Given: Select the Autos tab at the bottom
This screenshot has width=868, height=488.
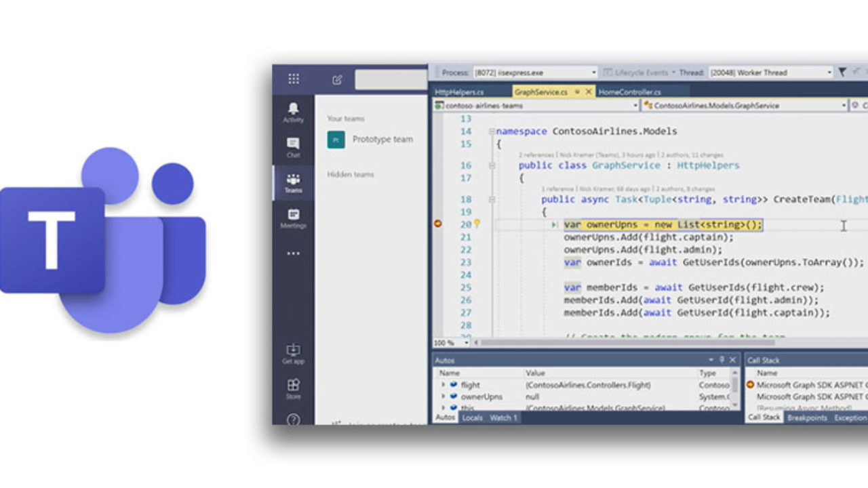Looking at the screenshot, I should click(445, 418).
